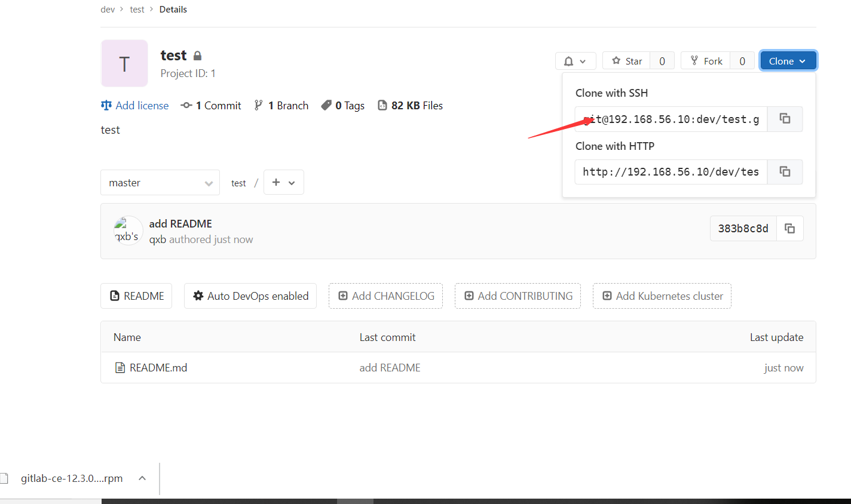This screenshot has width=851, height=504.
Task: Open author qxb's profile link
Action: pos(158,239)
